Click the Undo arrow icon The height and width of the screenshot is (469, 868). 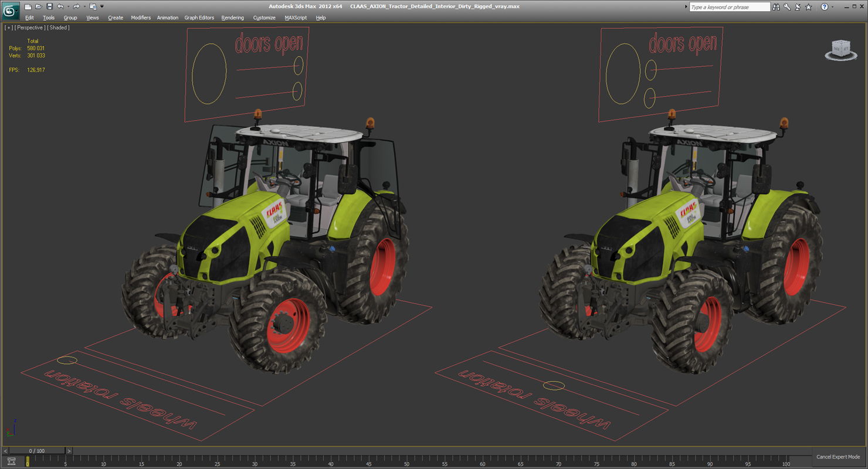pyautogui.click(x=60, y=6)
